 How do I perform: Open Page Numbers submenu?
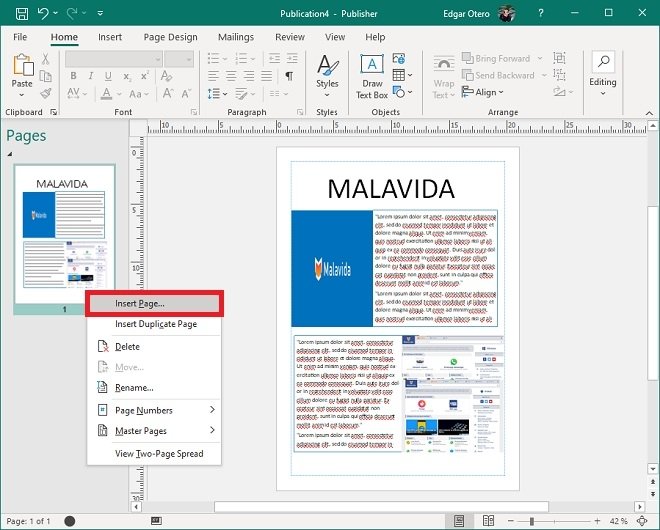pyautogui.click(x=154, y=410)
